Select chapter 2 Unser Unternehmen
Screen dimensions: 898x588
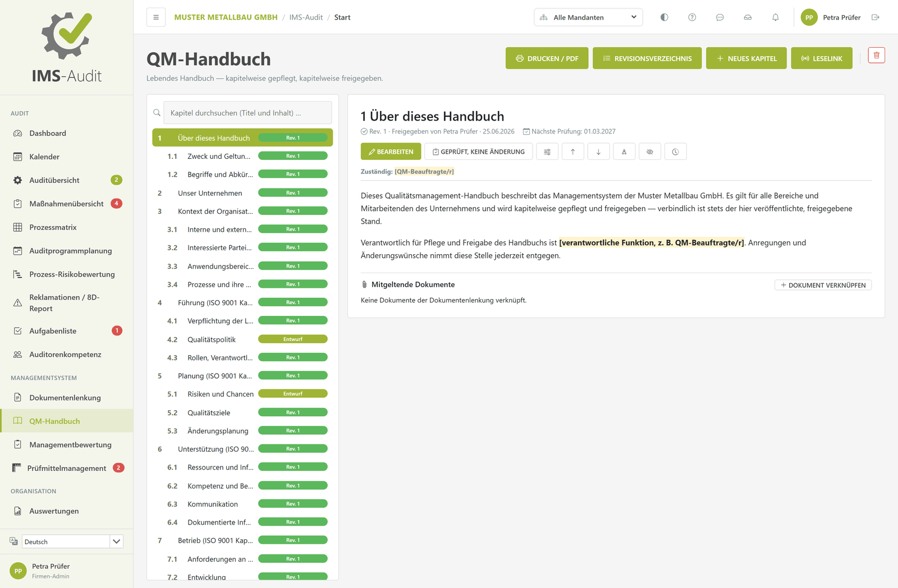coord(242,193)
